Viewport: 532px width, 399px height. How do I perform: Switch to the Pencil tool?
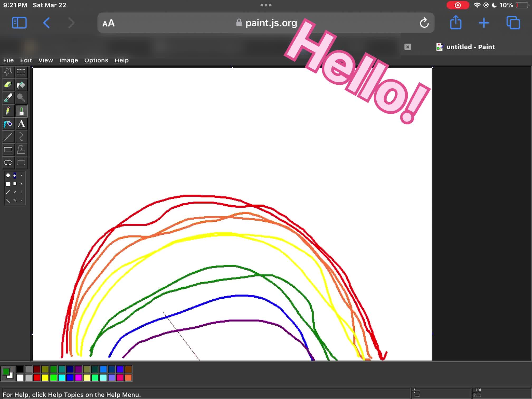pyautogui.click(x=8, y=111)
